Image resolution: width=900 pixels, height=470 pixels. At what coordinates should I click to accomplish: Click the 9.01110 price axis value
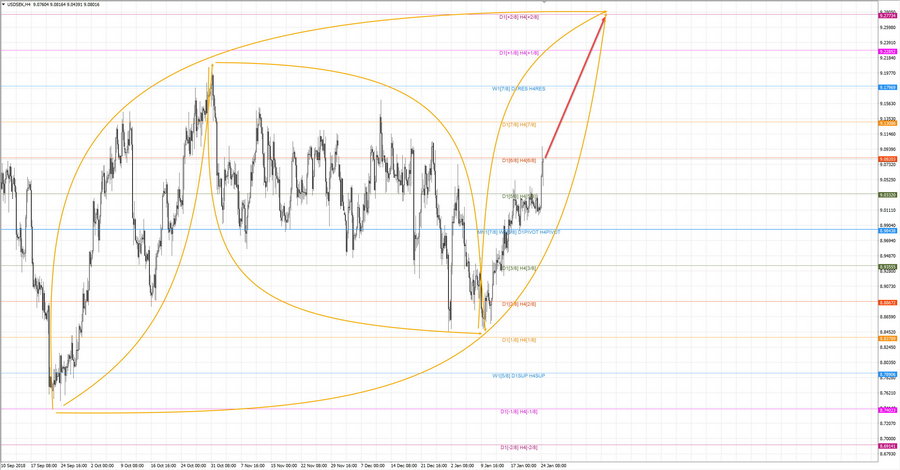click(887, 211)
